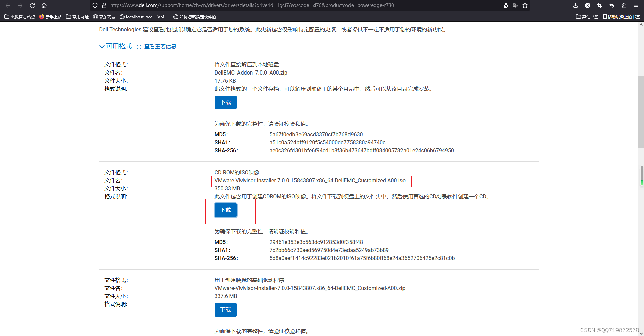The width and height of the screenshot is (644, 336).
Task: Click the URL address bar
Action: [252, 5]
